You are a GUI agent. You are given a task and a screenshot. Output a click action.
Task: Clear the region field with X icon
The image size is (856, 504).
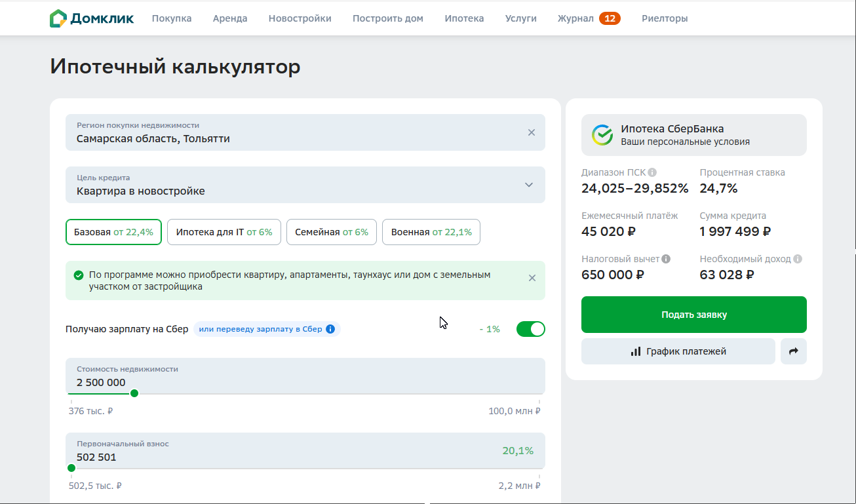click(x=532, y=132)
